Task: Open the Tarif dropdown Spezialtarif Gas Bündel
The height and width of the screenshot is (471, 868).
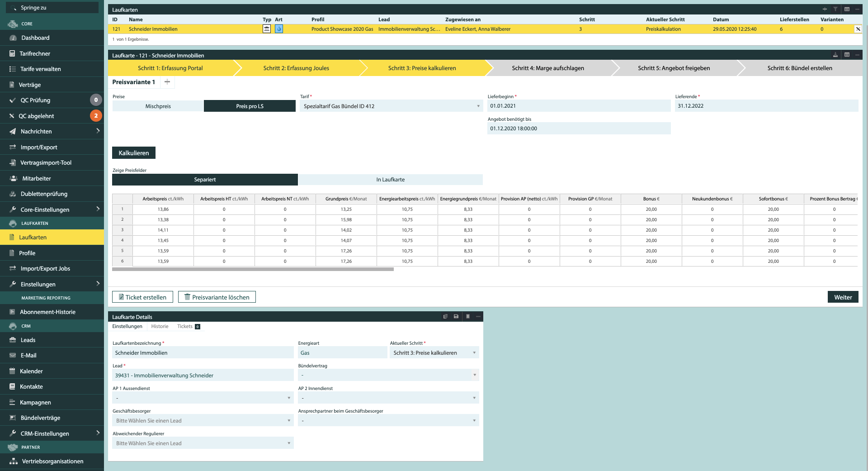Action: [x=391, y=106]
